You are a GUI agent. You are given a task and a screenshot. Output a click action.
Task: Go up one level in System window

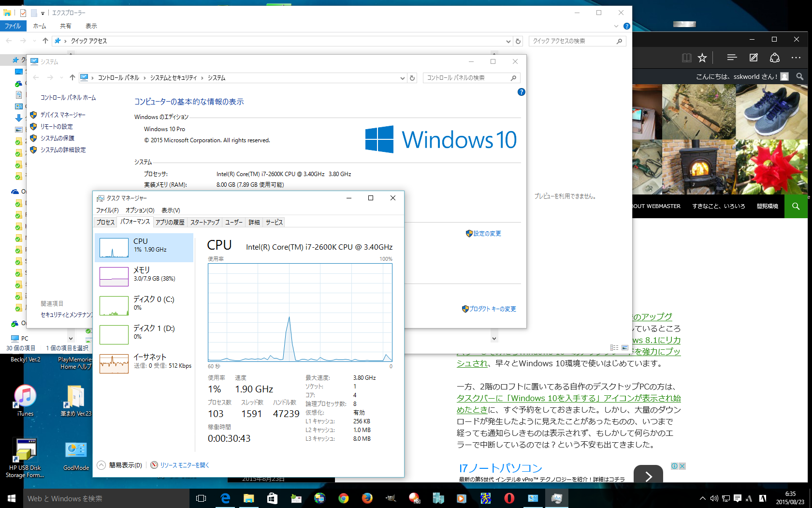pos(72,77)
